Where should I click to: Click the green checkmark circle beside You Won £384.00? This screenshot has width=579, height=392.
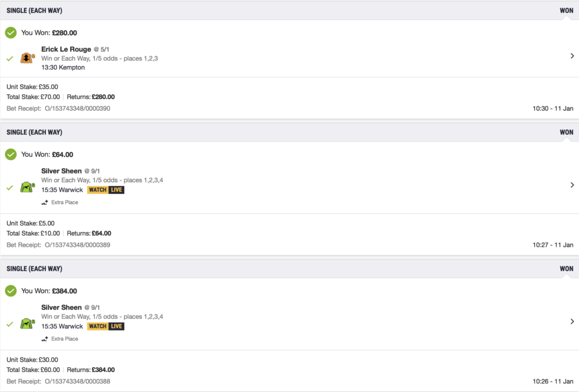tap(11, 291)
